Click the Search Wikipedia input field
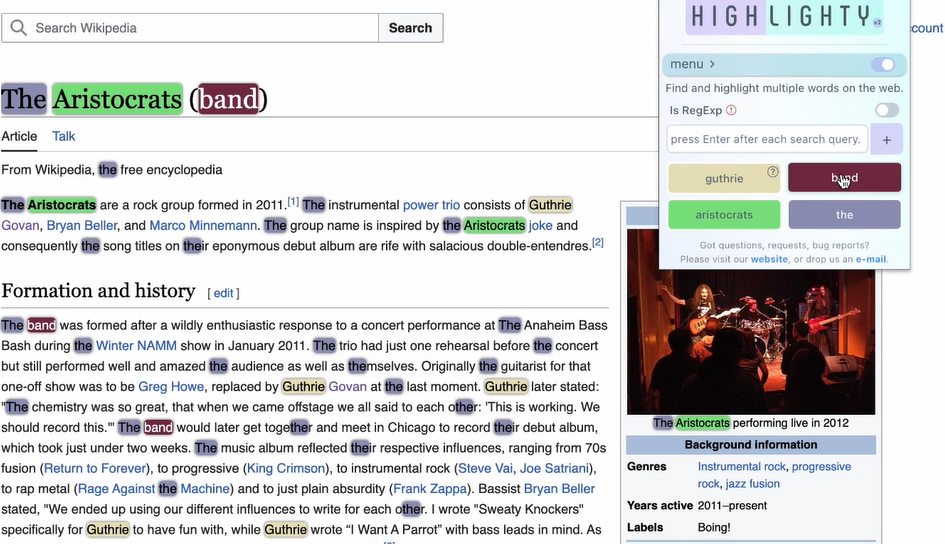 pyautogui.click(x=190, y=28)
